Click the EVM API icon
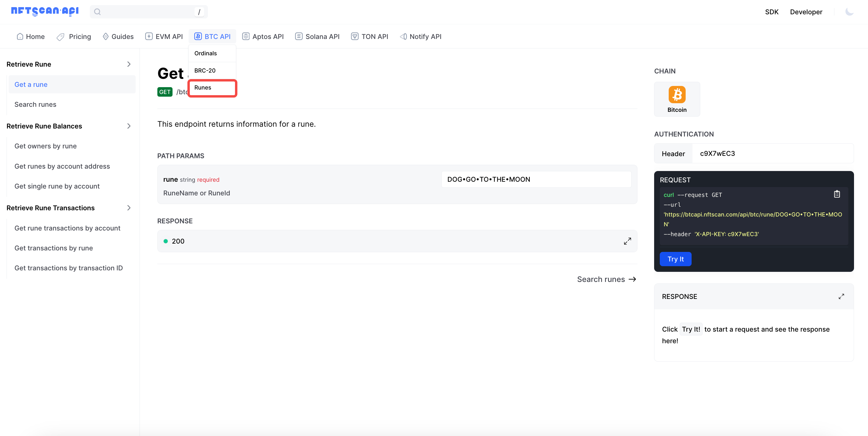This screenshot has height=436, width=868. click(x=149, y=36)
